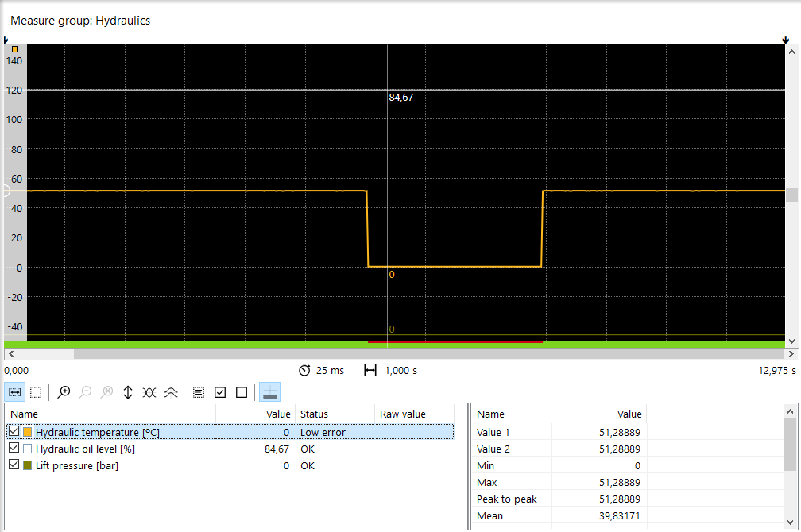Click the Max statistics row
801x532 pixels.
(559, 483)
